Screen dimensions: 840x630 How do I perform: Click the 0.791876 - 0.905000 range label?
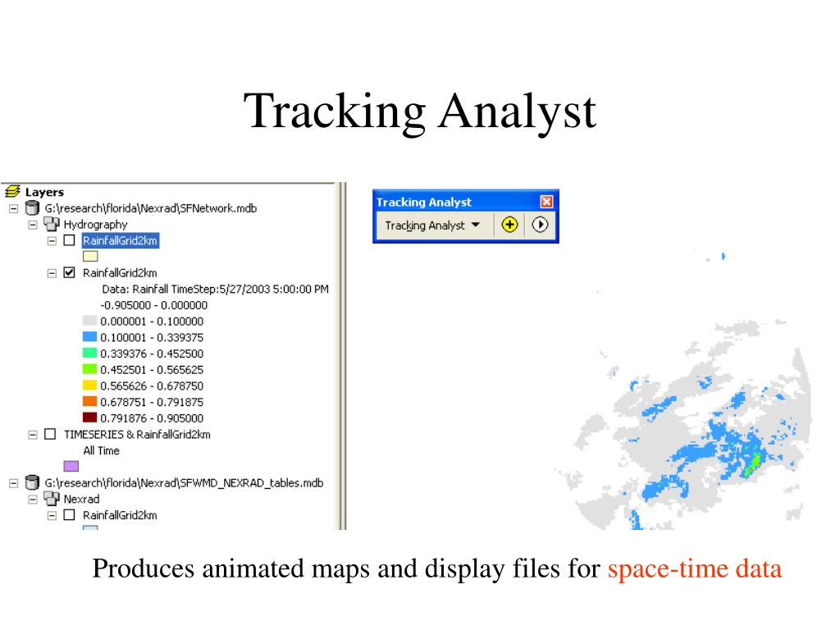(152, 418)
